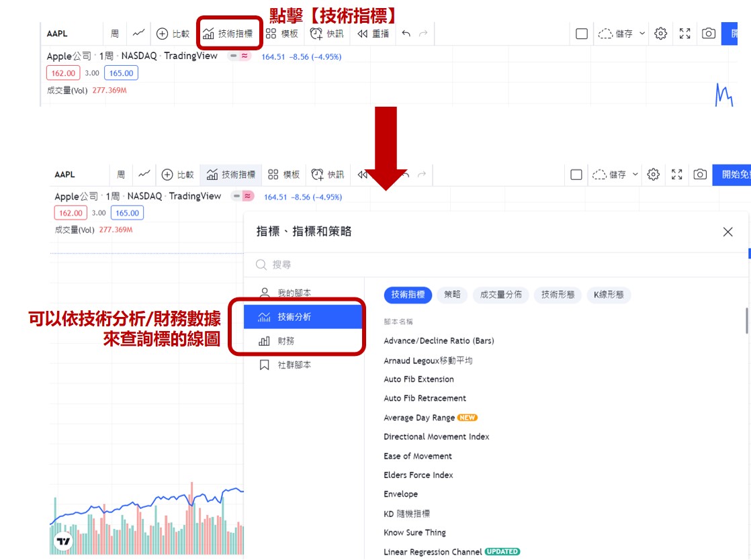
Task: Open 社群腳本 in the dialog sidebar
Action: (x=304, y=365)
